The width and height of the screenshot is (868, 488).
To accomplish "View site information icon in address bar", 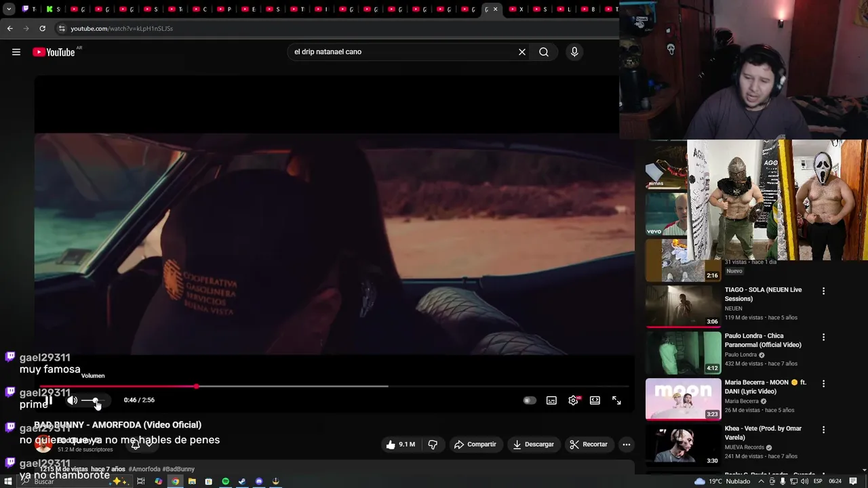I will click(62, 28).
